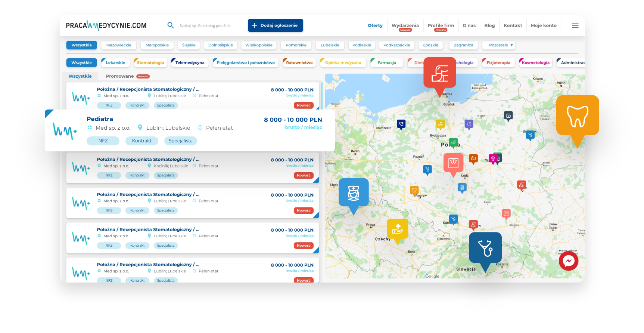Filter by Łódzkie region
Viewport: 644px width, 333px height.
point(430,45)
